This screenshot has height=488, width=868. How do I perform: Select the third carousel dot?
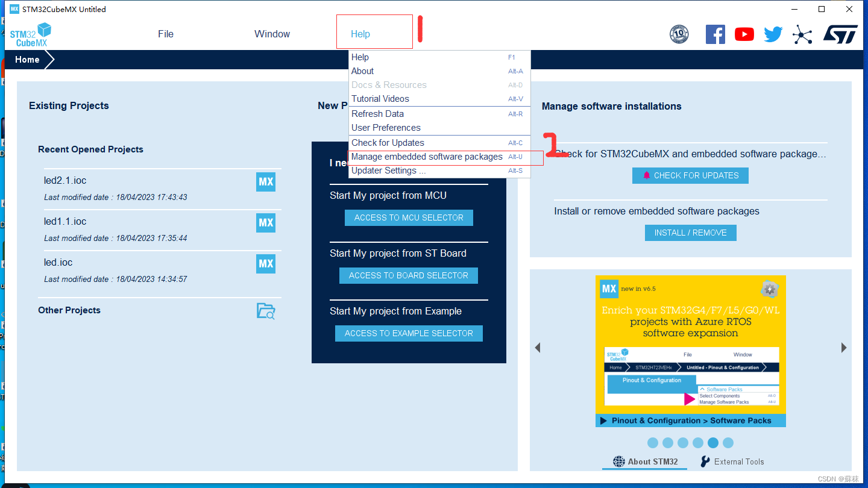click(683, 443)
